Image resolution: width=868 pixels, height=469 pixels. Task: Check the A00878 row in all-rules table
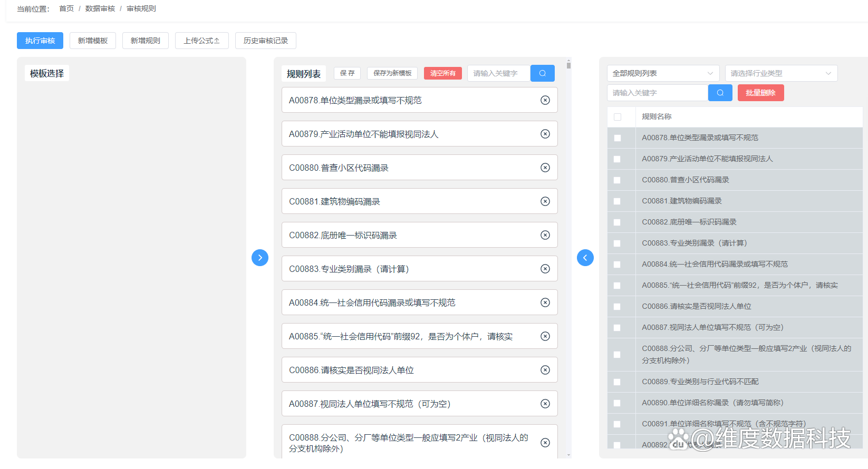(618, 138)
